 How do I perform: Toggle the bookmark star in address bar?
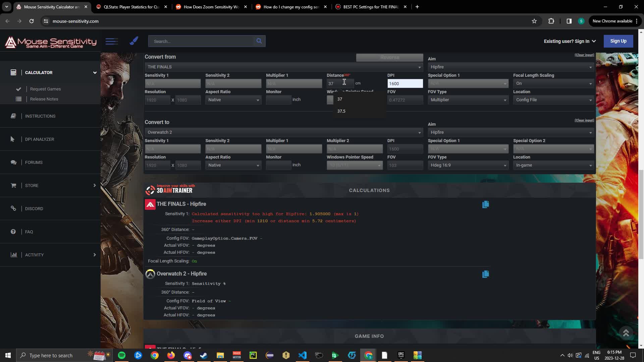534,21
